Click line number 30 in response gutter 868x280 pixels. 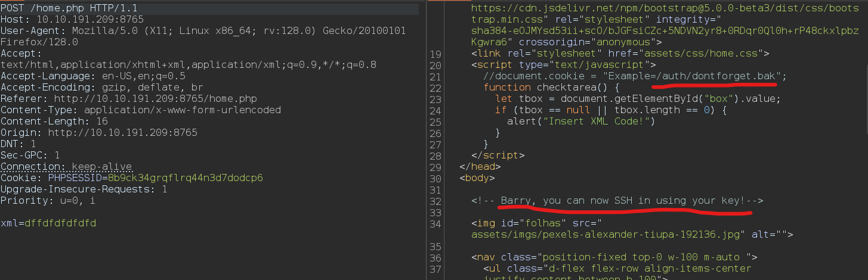point(435,178)
